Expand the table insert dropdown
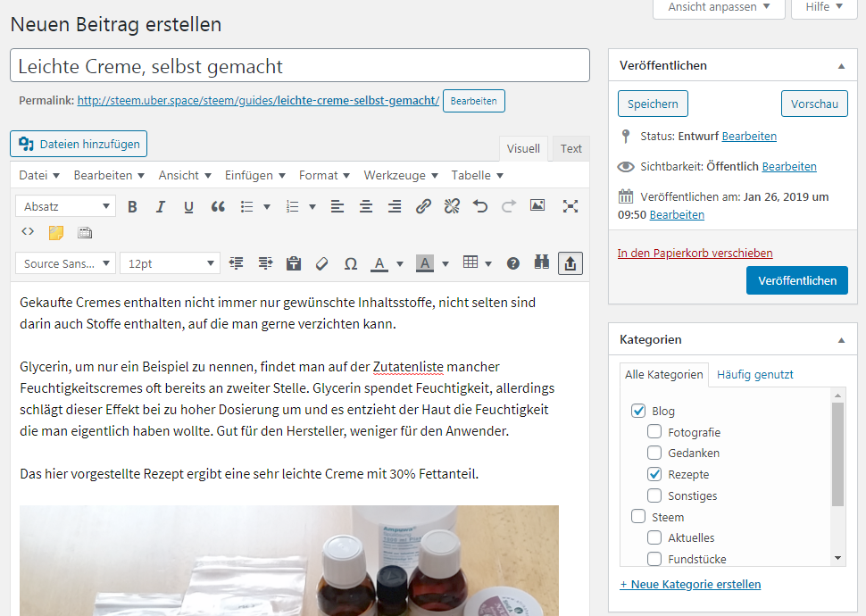 coord(488,263)
